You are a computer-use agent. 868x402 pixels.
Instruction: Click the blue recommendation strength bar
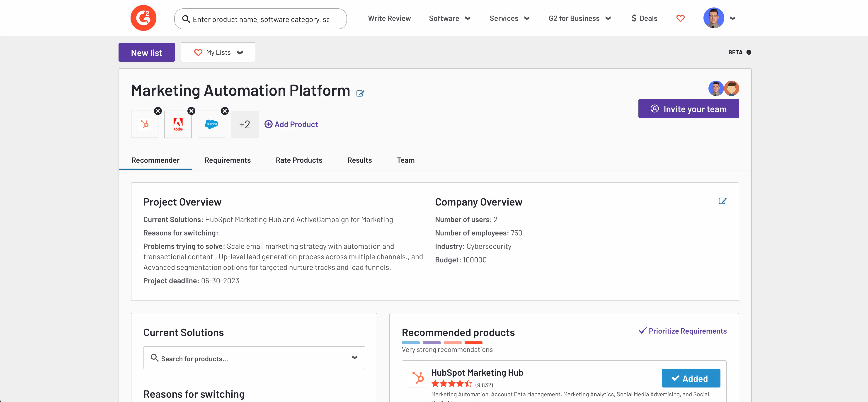click(x=410, y=343)
